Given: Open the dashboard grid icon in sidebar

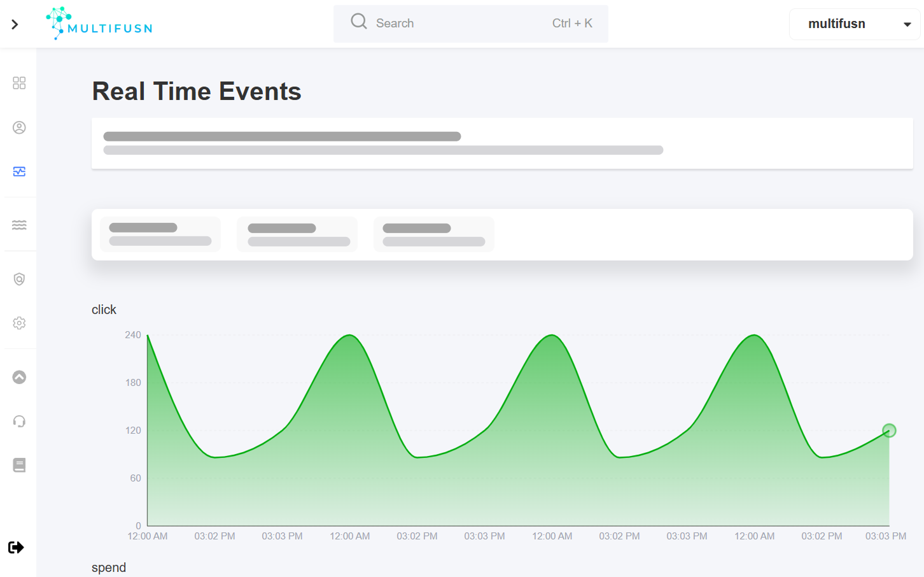Looking at the screenshot, I should [19, 83].
